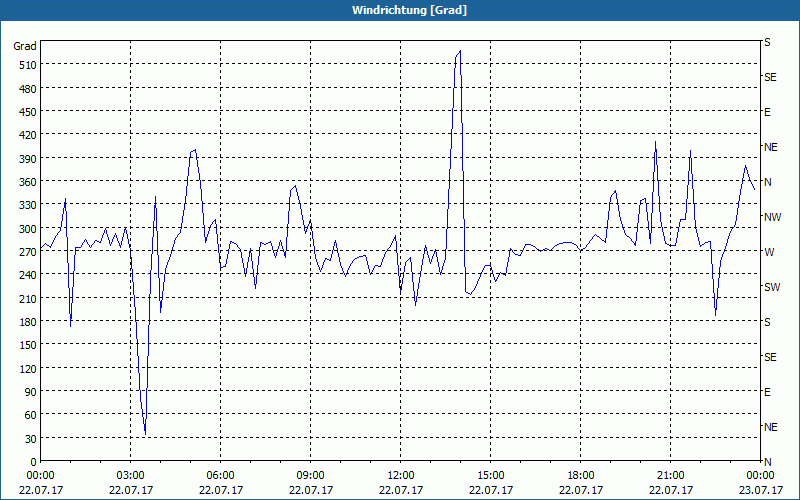Click the 'N' compass label level with 360
The image size is (800, 500).
pyautogui.click(x=767, y=182)
